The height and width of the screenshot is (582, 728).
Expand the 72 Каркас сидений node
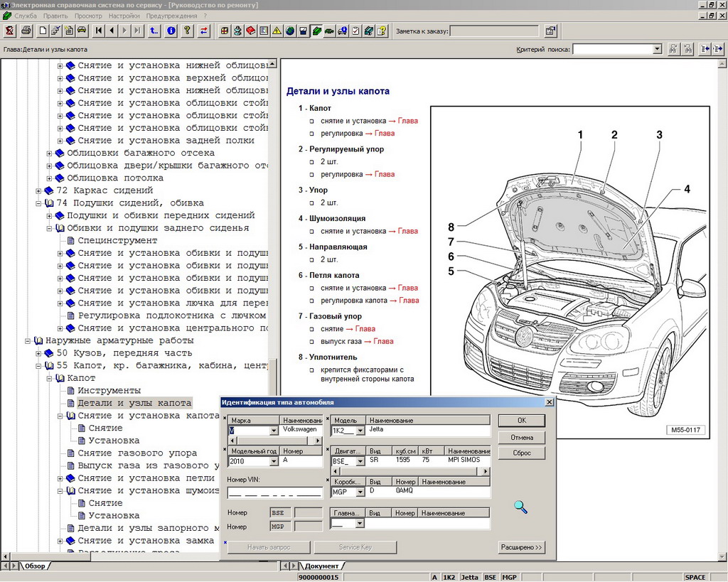pos(39,190)
